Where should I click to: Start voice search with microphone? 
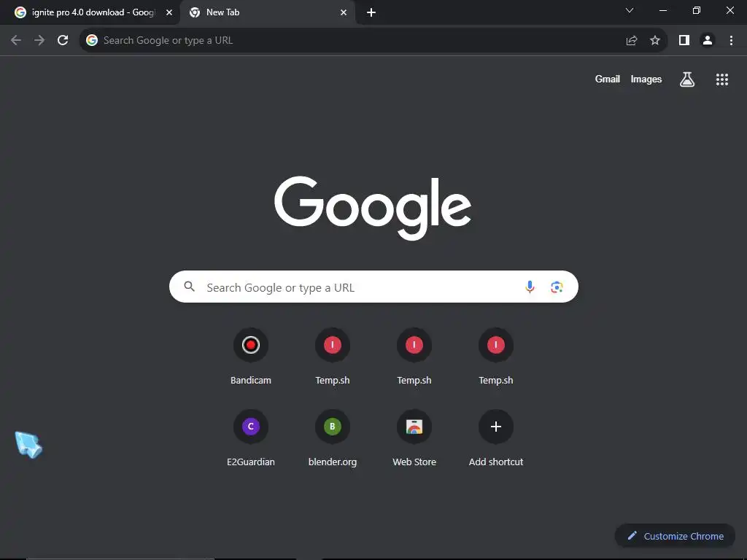click(530, 287)
